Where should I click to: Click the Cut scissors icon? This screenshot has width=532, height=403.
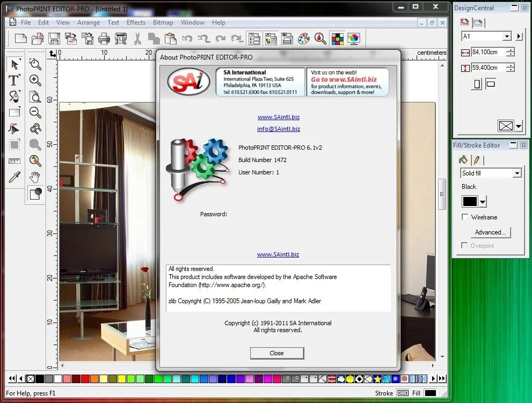pyautogui.click(x=137, y=39)
